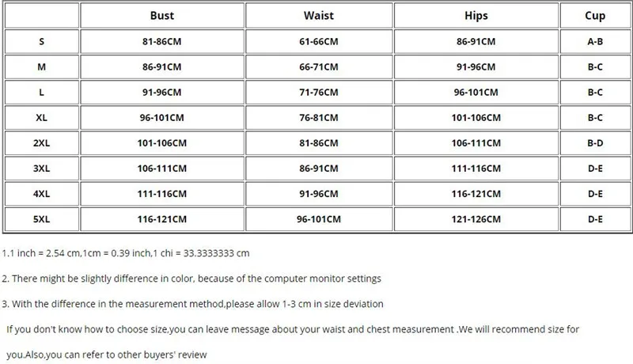Select the 5XL size row label
The height and width of the screenshot is (364, 633).
(41, 218)
